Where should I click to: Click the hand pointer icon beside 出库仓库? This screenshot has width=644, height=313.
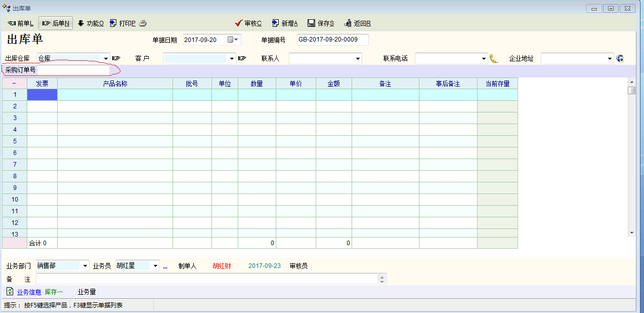coord(116,59)
